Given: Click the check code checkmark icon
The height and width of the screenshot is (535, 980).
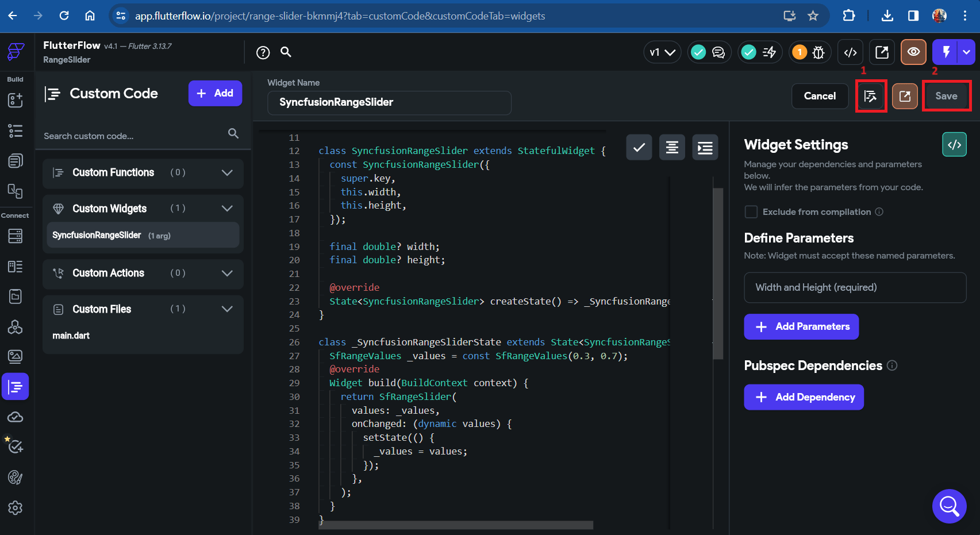Looking at the screenshot, I should tap(639, 148).
